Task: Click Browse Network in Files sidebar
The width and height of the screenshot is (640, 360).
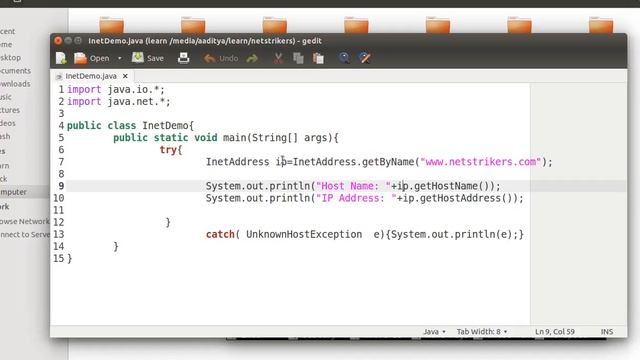Action: tap(24, 221)
